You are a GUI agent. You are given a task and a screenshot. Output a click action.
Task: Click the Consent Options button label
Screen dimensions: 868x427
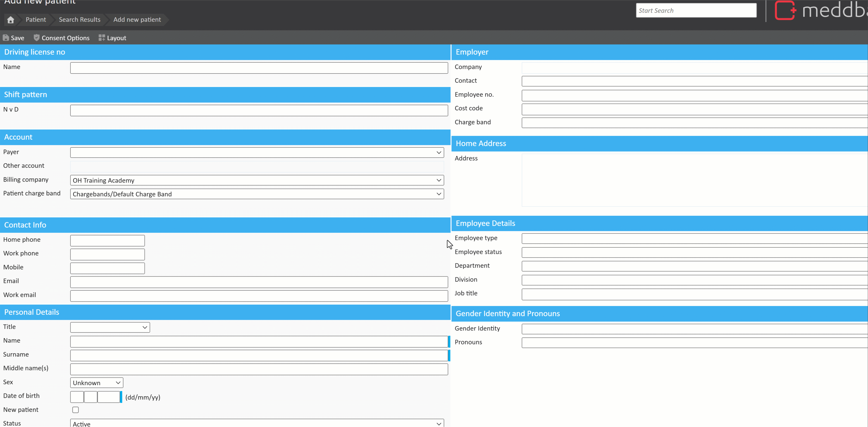click(x=65, y=38)
